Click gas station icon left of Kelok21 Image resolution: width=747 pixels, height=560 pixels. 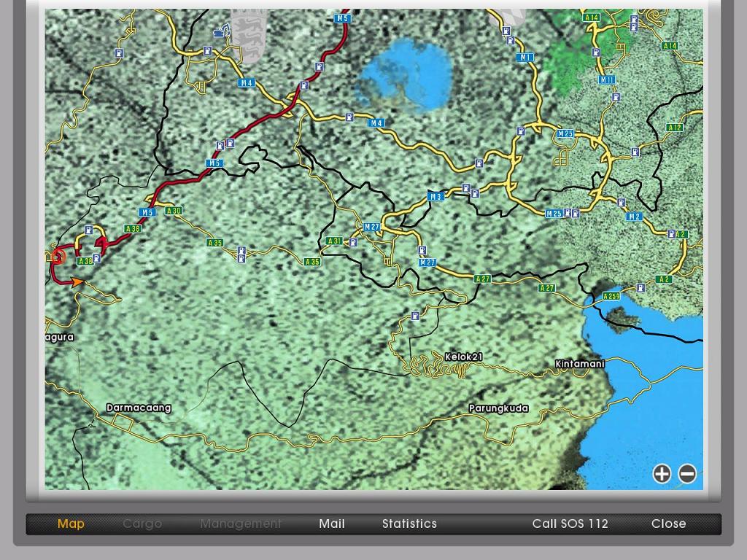coord(415,316)
